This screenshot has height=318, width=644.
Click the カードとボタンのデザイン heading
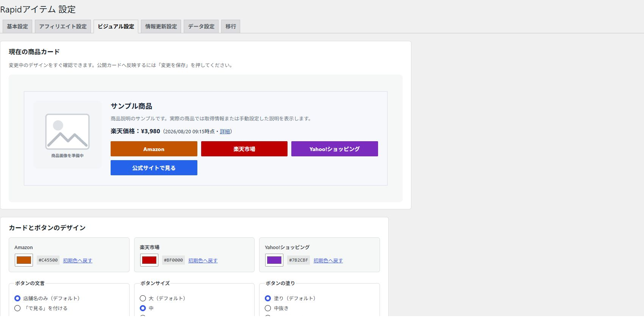tap(47, 228)
